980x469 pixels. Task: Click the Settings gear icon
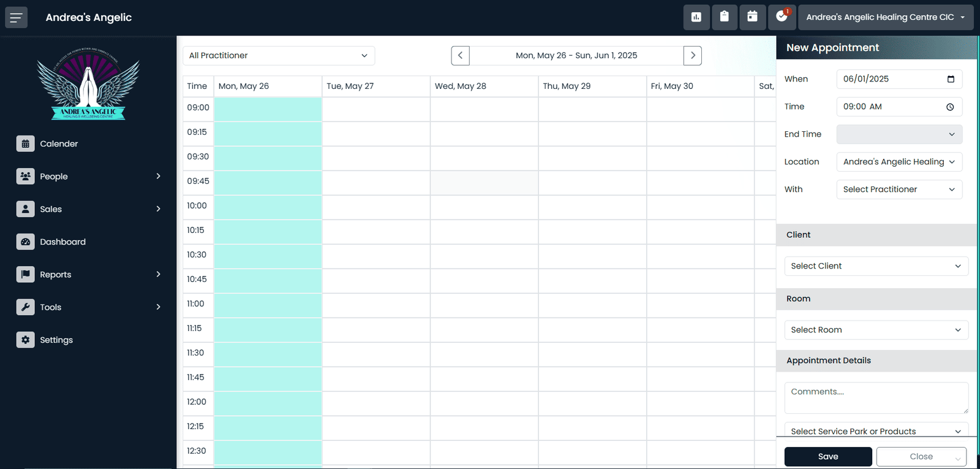click(25, 340)
